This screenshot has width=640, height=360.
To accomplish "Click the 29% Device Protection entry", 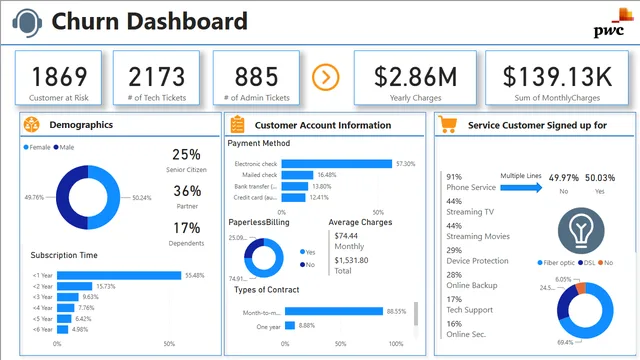I will coord(477,256).
